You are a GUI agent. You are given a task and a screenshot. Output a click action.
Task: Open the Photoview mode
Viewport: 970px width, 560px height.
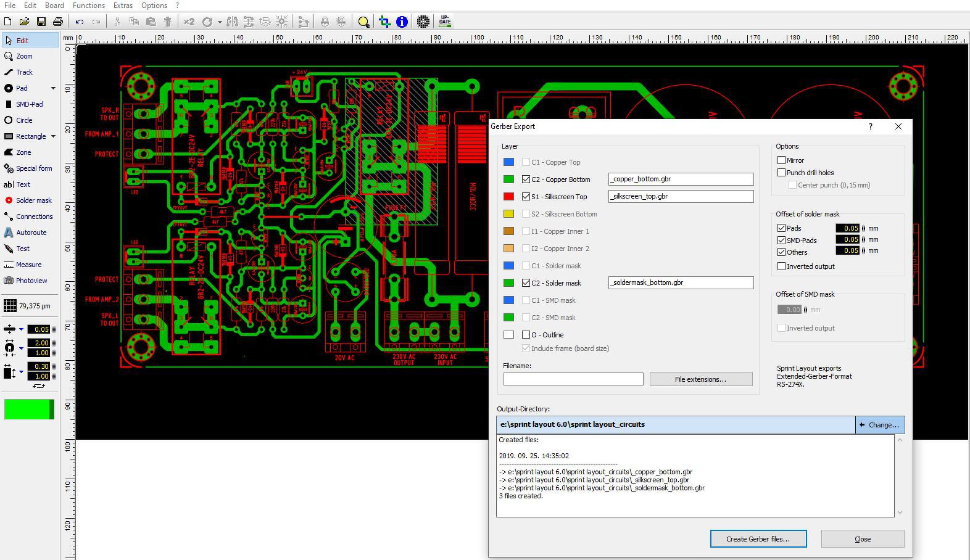(x=30, y=281)
